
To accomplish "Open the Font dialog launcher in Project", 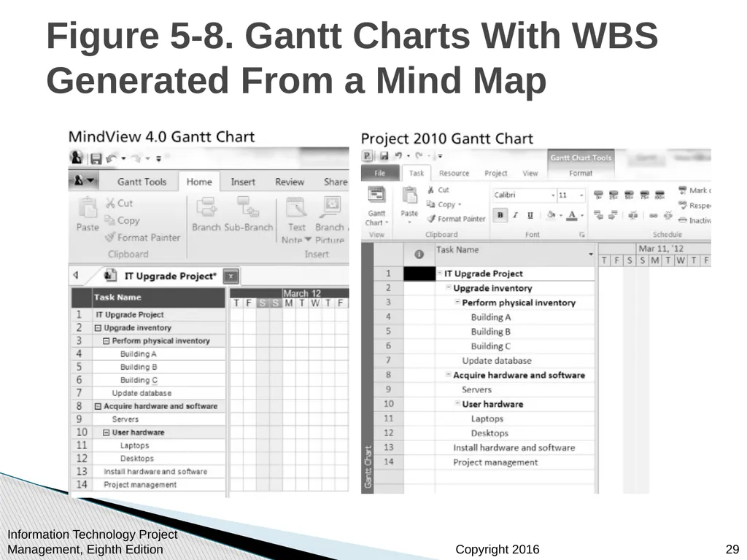I will 581,235.
